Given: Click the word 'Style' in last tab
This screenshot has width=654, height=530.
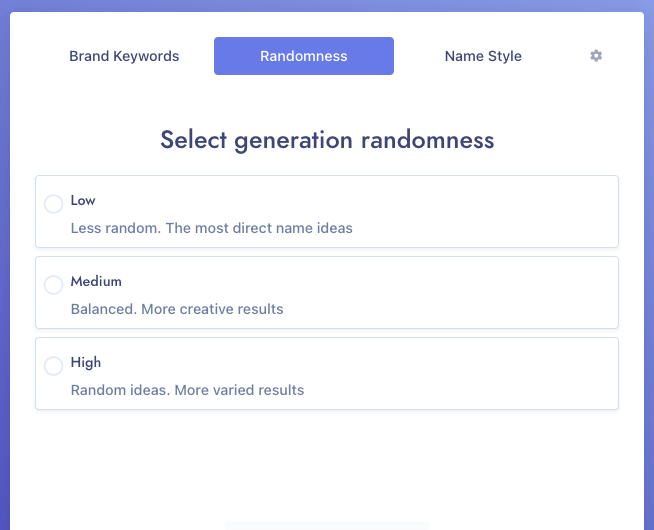Looking at the screenshot, I should click(x=503, y=56).
